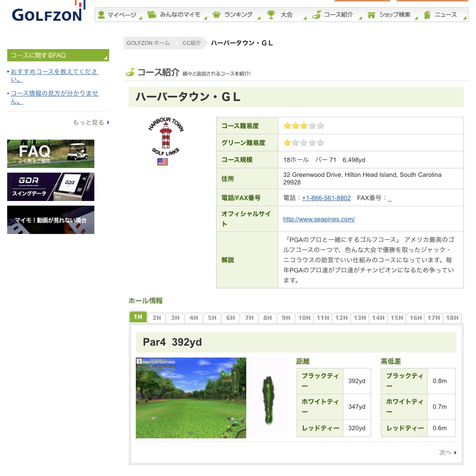This screenshot has width=476, height=476.
Task: Open the コース情報の見方が分かりません FAQ link
Action: point(55,97)
